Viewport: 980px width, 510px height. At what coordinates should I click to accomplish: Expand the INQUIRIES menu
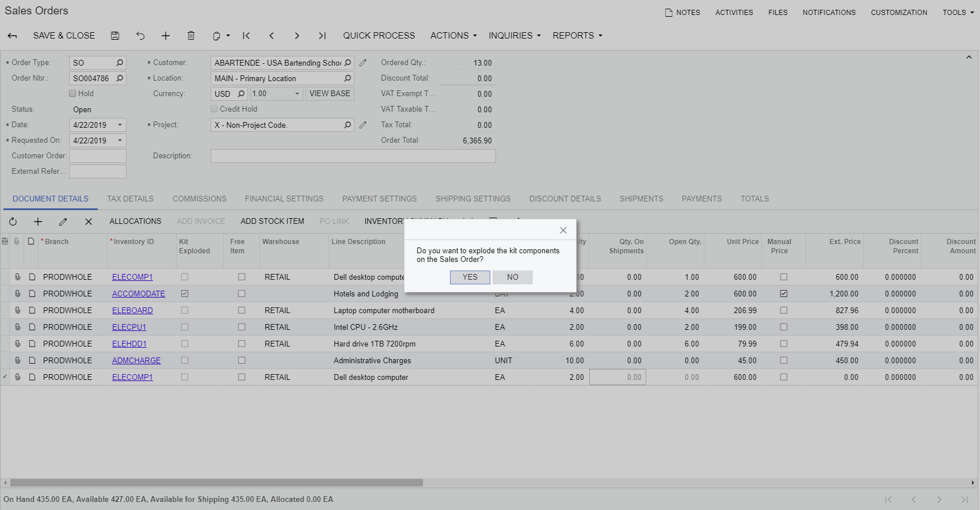click(x=514, y=36)
